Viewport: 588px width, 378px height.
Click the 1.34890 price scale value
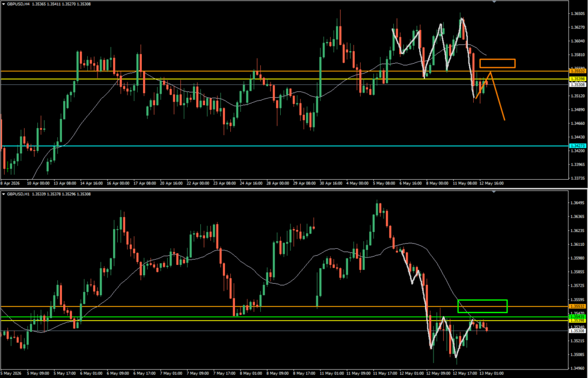point(578,110)
